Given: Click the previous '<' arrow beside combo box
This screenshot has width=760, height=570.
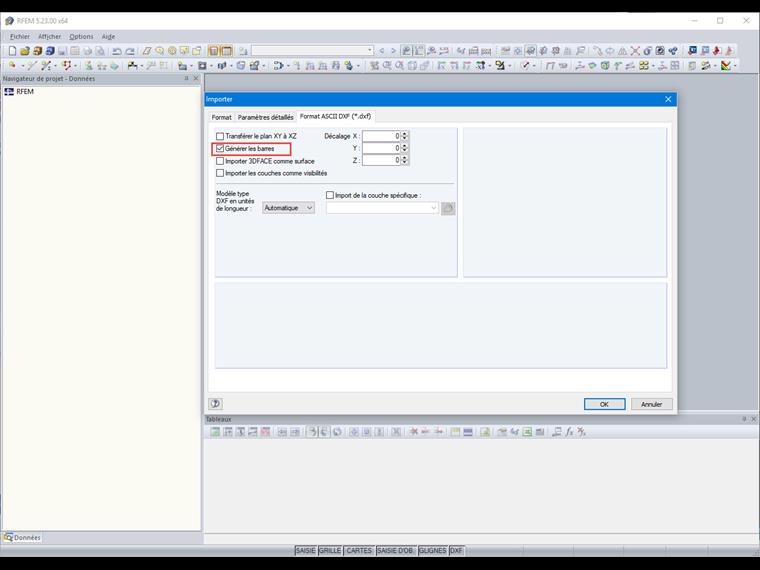Looking at the screenshot, I should pos(382,51).
